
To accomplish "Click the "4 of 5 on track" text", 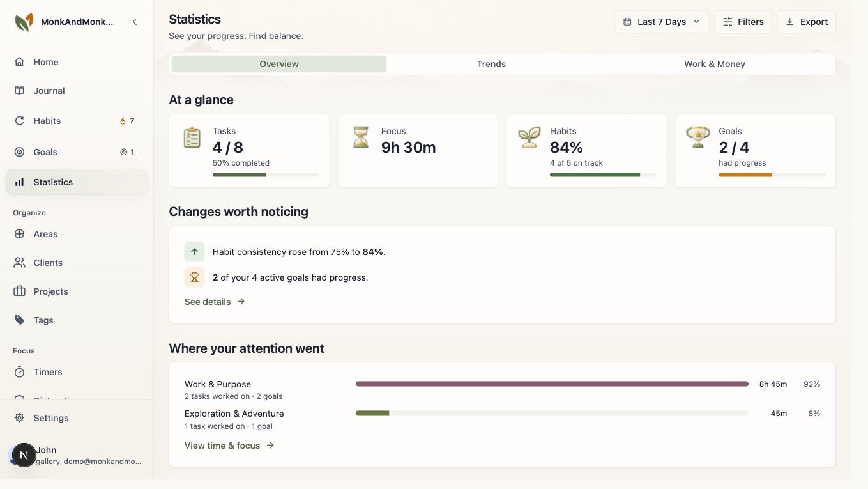I will 576,163.
